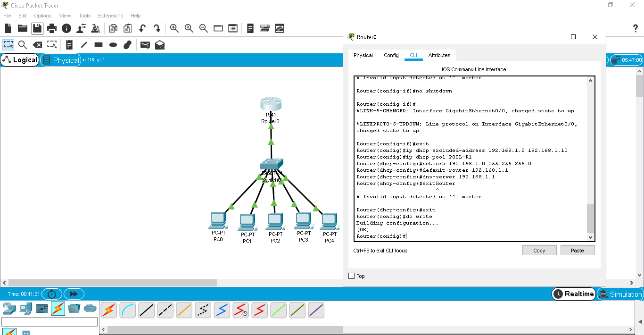Copy selection using toolbar copy icon
The width and height of the screenshot is (644, 335).
[113, 28]
